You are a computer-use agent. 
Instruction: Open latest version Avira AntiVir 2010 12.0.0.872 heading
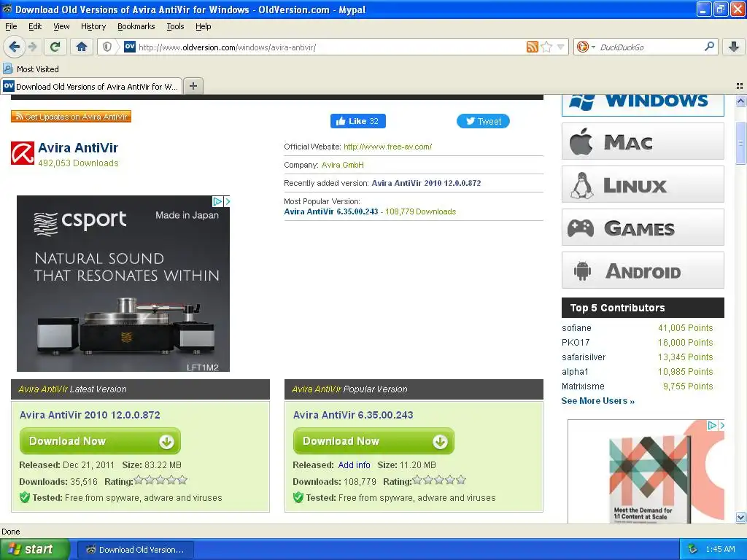[x=90, y=415]
